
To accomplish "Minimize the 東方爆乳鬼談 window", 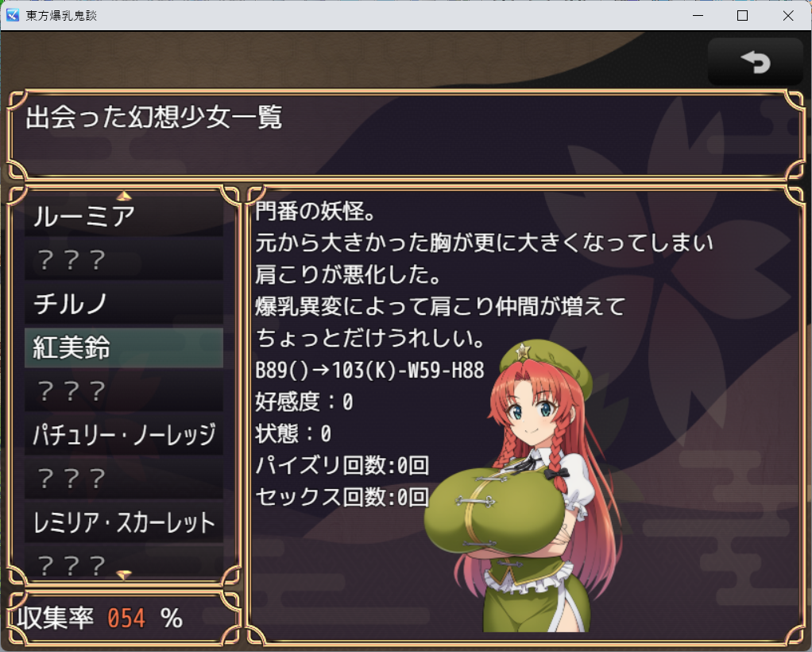I will tap(698, 16).
